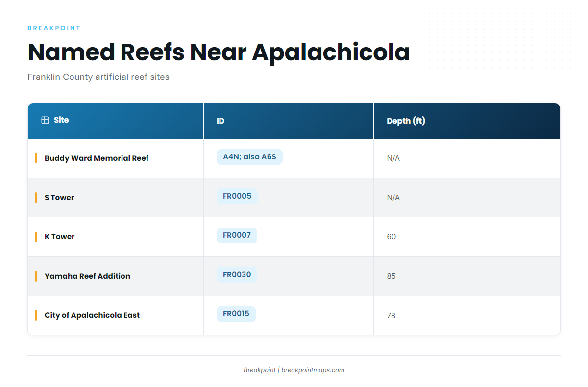The height and width of the screenshot is (387, 588).
Task: Click the FR0007 ID badge
Action: coord(237,235)
